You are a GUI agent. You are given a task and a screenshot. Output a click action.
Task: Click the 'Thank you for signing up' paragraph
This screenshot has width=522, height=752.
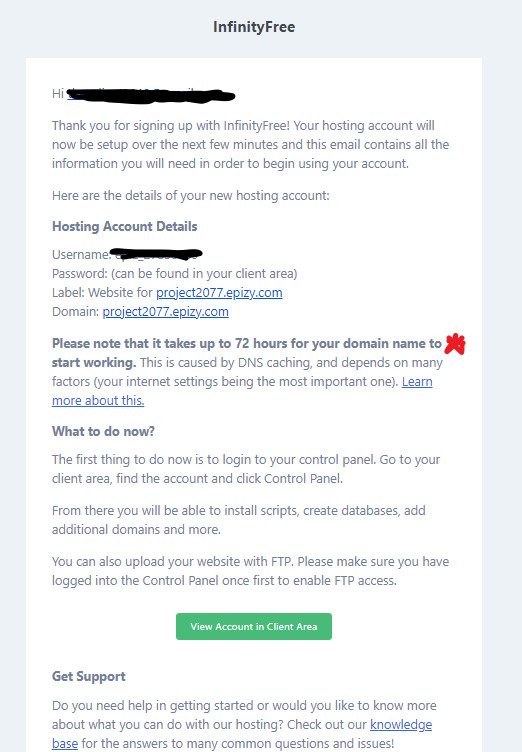[x=250, y=144]
